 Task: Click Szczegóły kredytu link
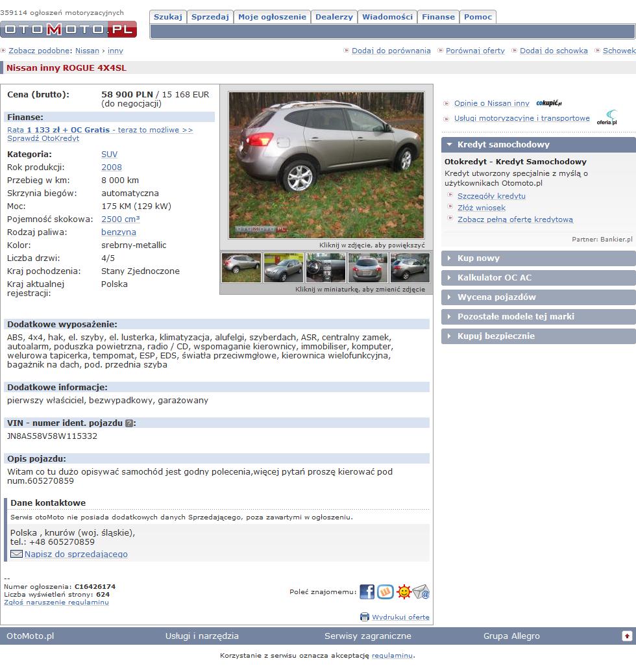pos(491,196)
